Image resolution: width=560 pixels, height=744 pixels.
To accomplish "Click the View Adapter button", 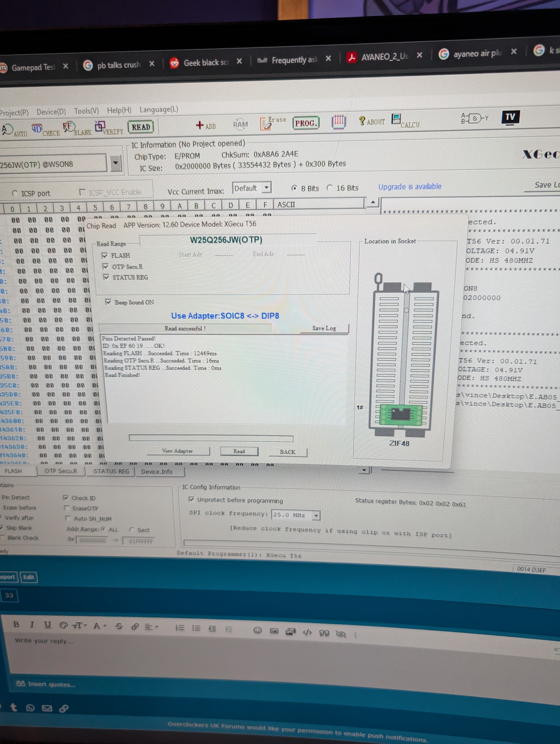I will tap(178, 451).
